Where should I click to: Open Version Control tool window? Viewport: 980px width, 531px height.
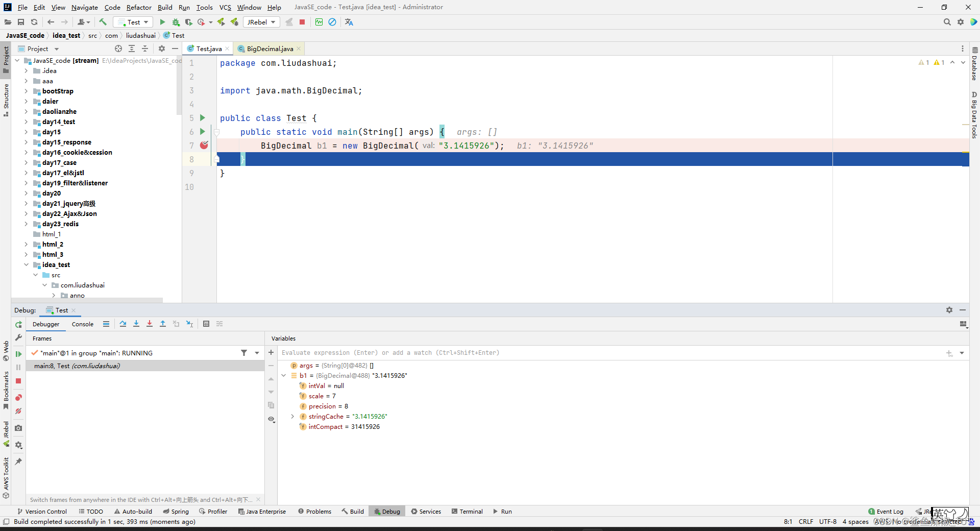click(x=42, y=511)
